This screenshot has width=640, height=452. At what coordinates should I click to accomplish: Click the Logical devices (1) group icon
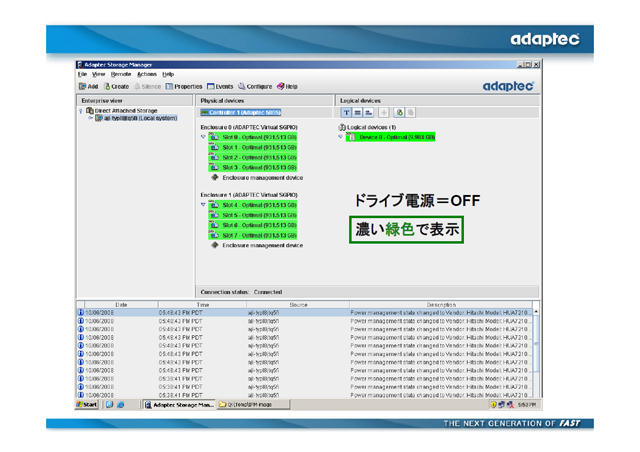click(x=342, y=127)
